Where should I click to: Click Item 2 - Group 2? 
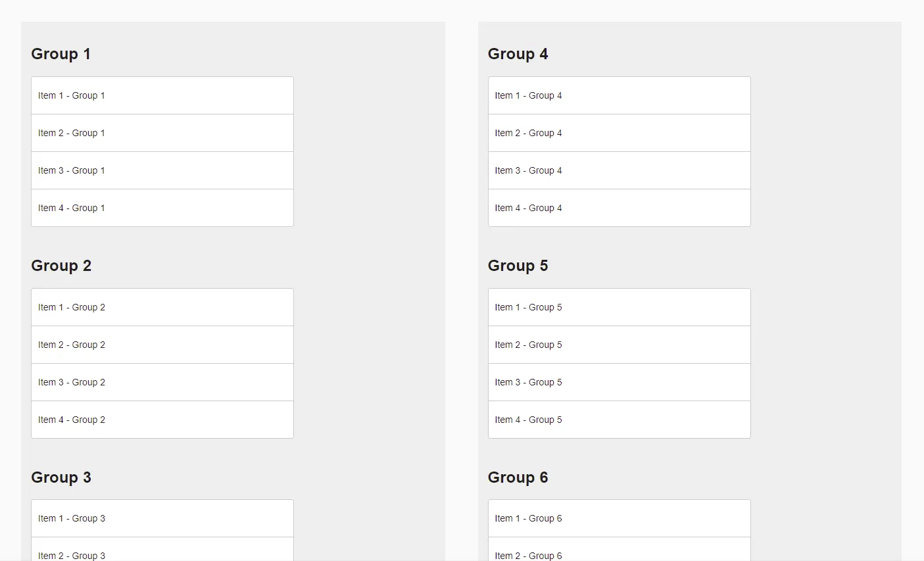pos(162,345)
